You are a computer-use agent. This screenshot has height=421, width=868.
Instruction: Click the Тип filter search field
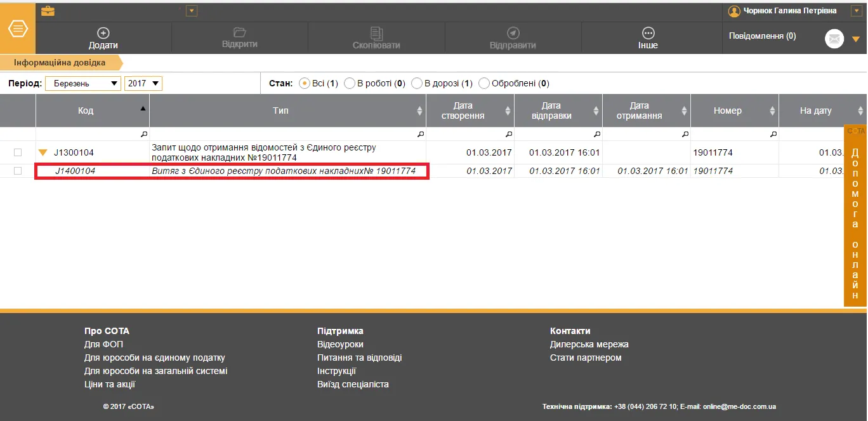coord(287,134)
